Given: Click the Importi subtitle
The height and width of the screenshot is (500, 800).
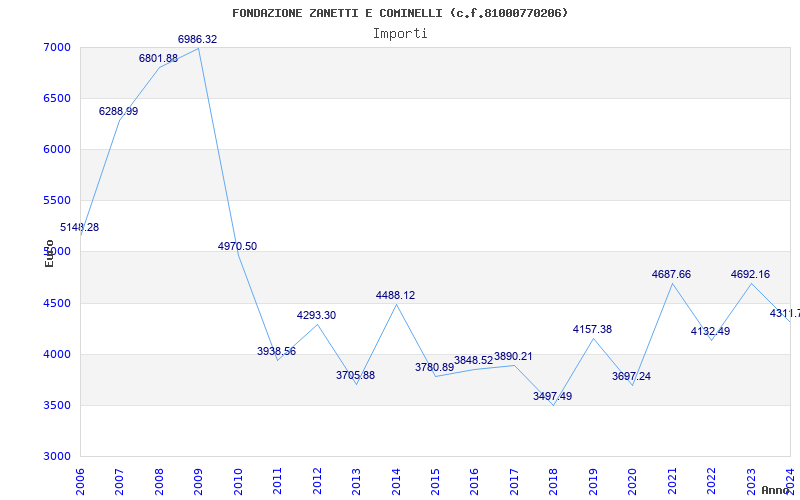Looking at the screenshot, I should (x=400, y=34).
